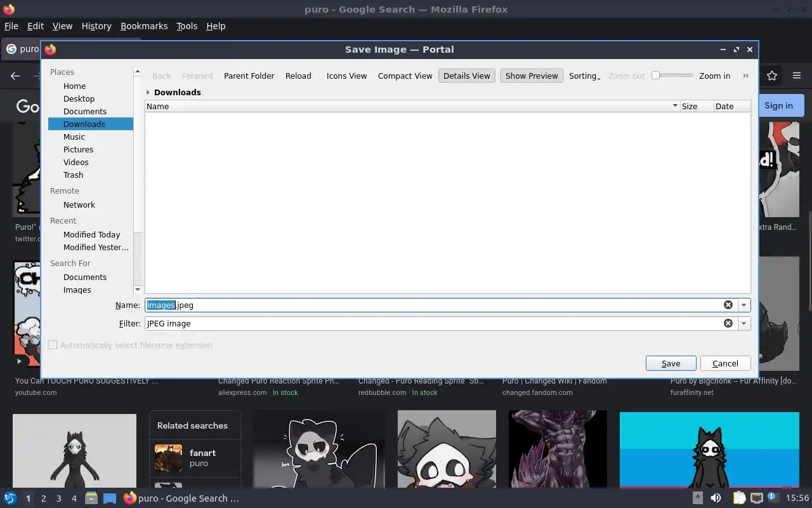Screen dimensions: 812x508
Task: Click the Cancel button
Action: 725,363
